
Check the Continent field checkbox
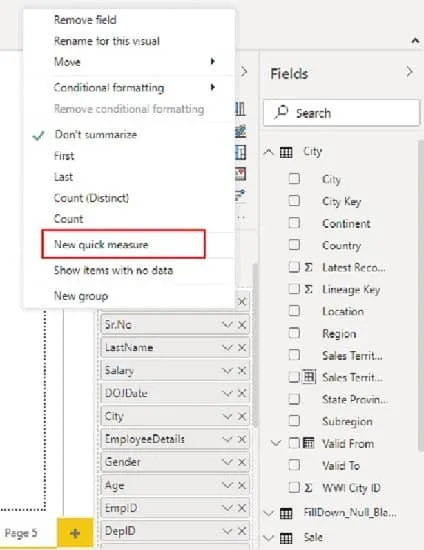pyautogui.click(x=294, y=223)
